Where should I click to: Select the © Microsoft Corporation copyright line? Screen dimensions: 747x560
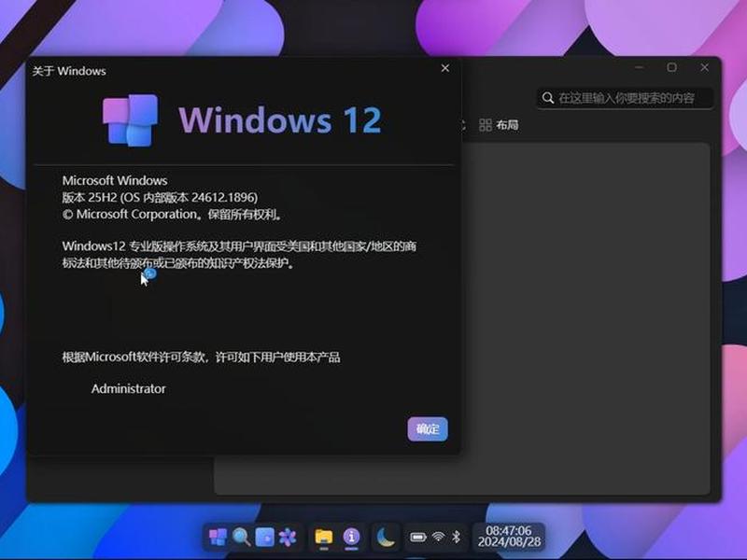(173, 215)
